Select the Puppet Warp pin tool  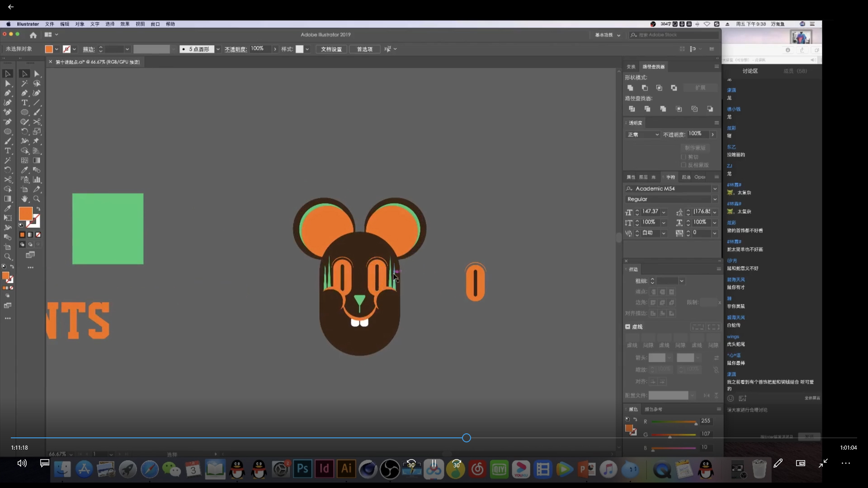click(37, 141)
